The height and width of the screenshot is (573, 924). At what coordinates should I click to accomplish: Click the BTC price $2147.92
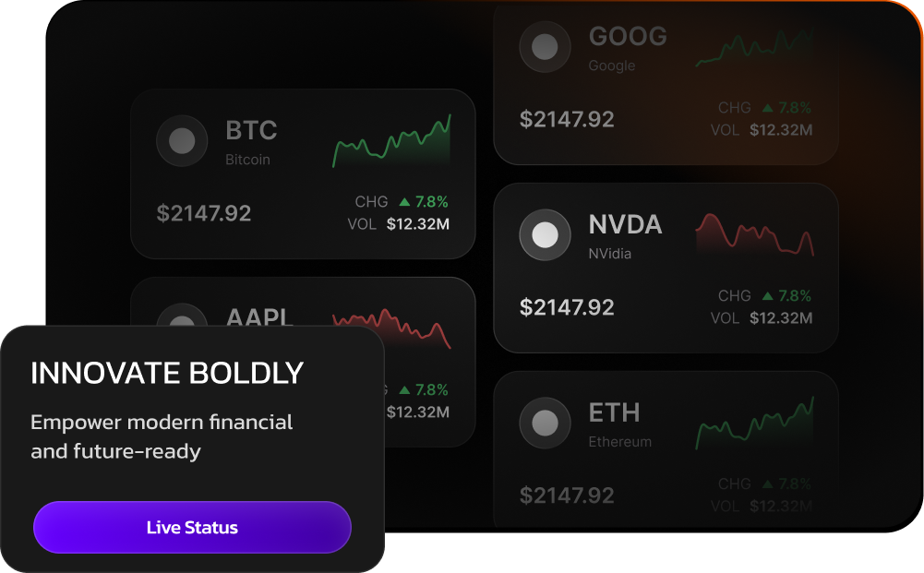pyautogui.click(x=204, y=213)
